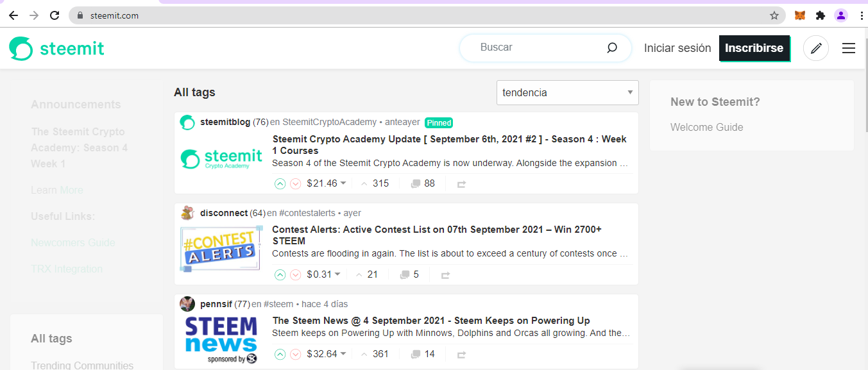Click the pencil write-post icon

[x=816, y=48]
